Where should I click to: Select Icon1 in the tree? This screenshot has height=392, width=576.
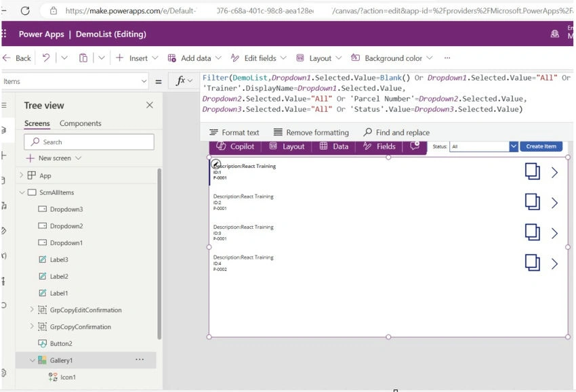(x=68, y=377)
